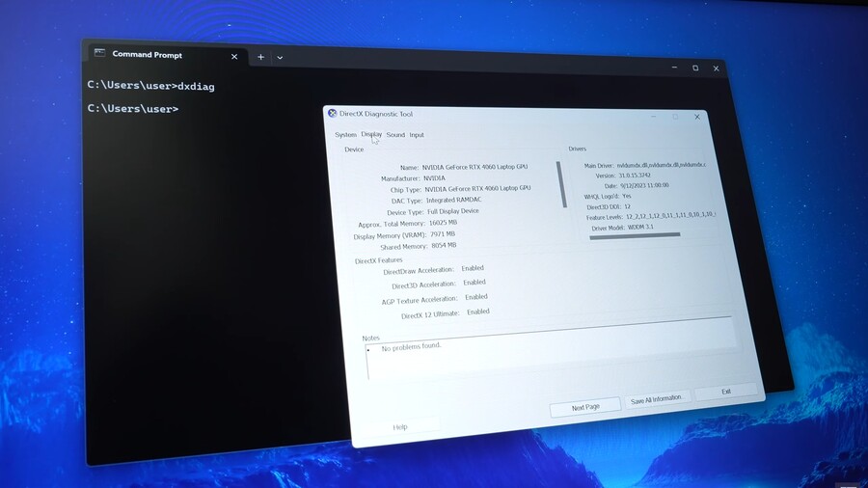Screen dimensions: 868x488
Task: Close the DirectX Diagnostic Tool window
Action: 697,117
